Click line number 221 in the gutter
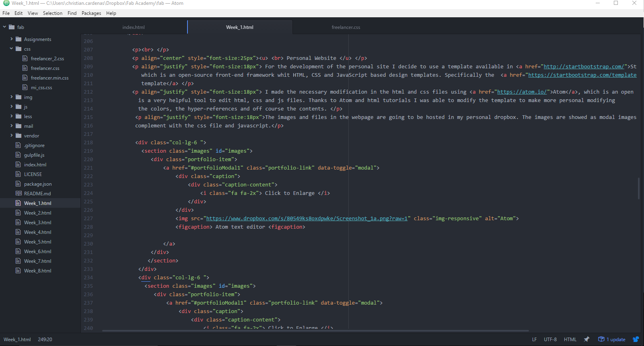 (x=88, y=168)
